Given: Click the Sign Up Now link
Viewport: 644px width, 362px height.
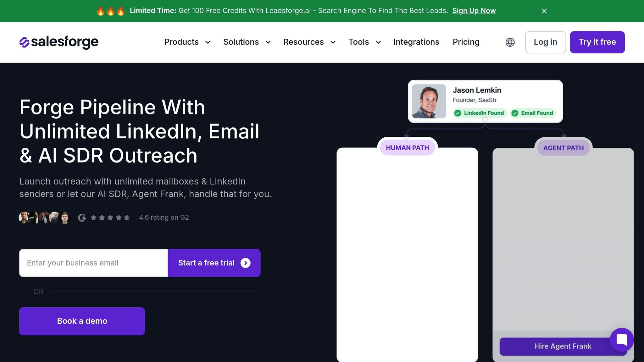Looking at the screenshot, I should tap(474, 11).
